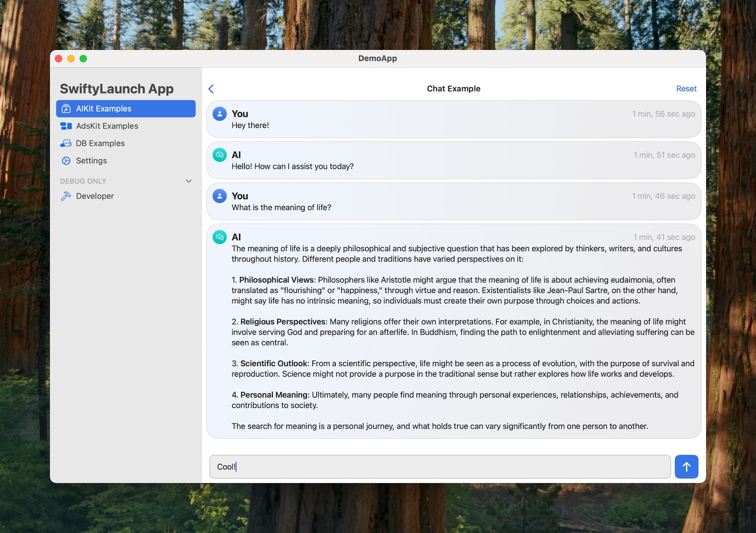Open AIKit Examples in sidebar

click(126, 109)
